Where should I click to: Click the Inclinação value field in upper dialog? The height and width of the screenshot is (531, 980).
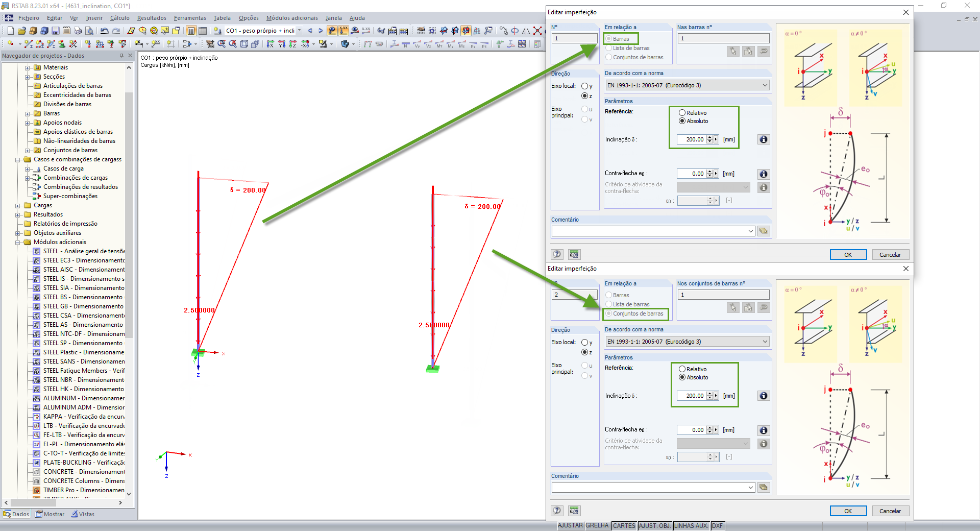692,139
